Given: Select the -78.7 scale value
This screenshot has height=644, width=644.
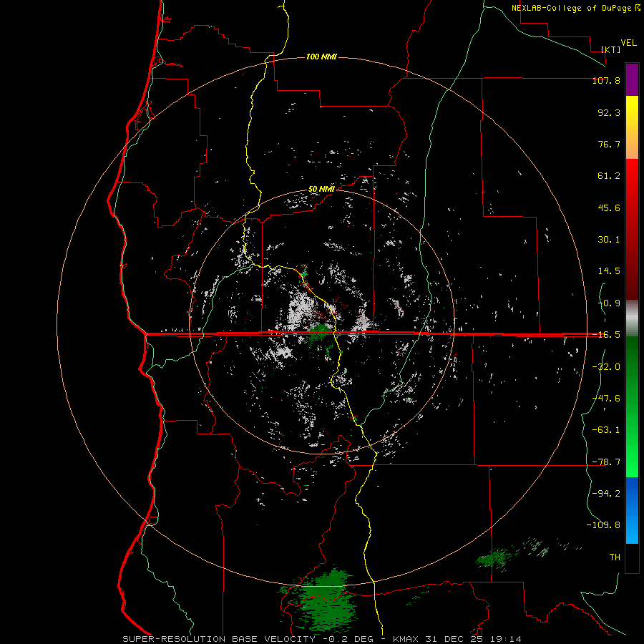Looking at the screenshot, I should tap(606, 462).
